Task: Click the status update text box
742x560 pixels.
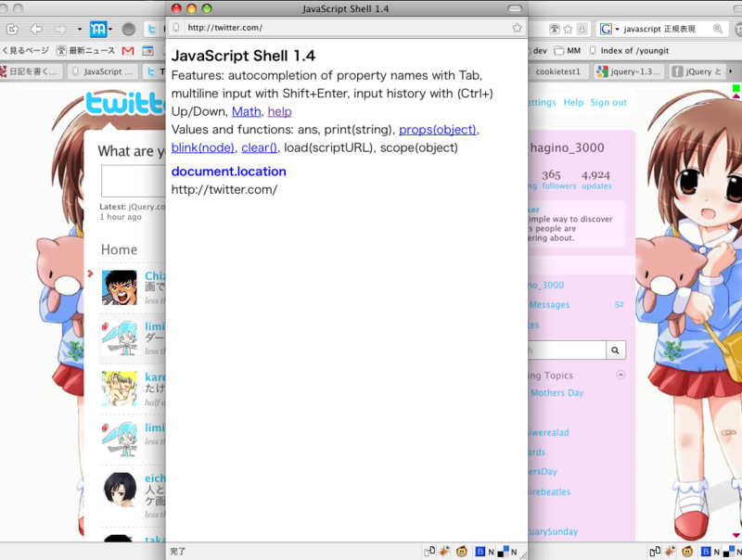Action: 134,181
